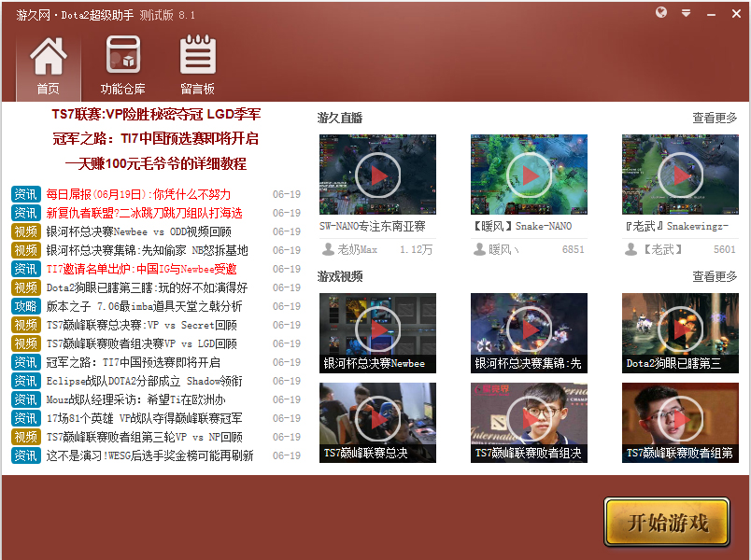The height and width of the screenshot is (560, 751).
Task: Click 资讯 tag beside Eclipse战队
Action: pos(26,381)
